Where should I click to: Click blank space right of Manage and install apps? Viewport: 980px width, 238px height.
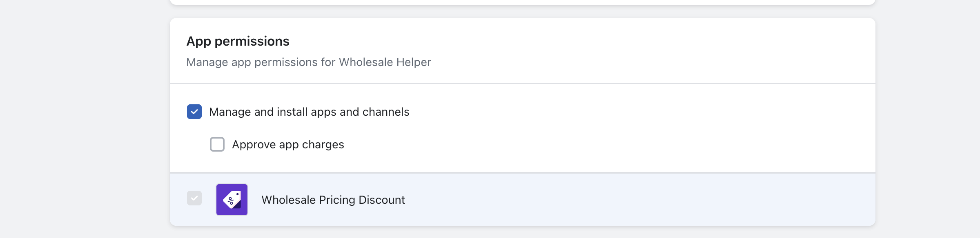[637, 112]
